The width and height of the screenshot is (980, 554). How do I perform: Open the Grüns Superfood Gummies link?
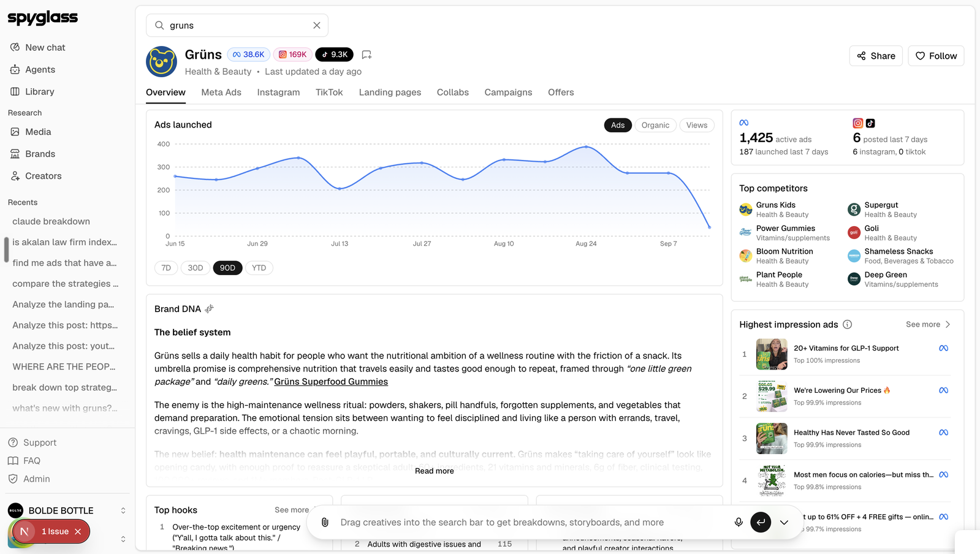pos(331,381)
